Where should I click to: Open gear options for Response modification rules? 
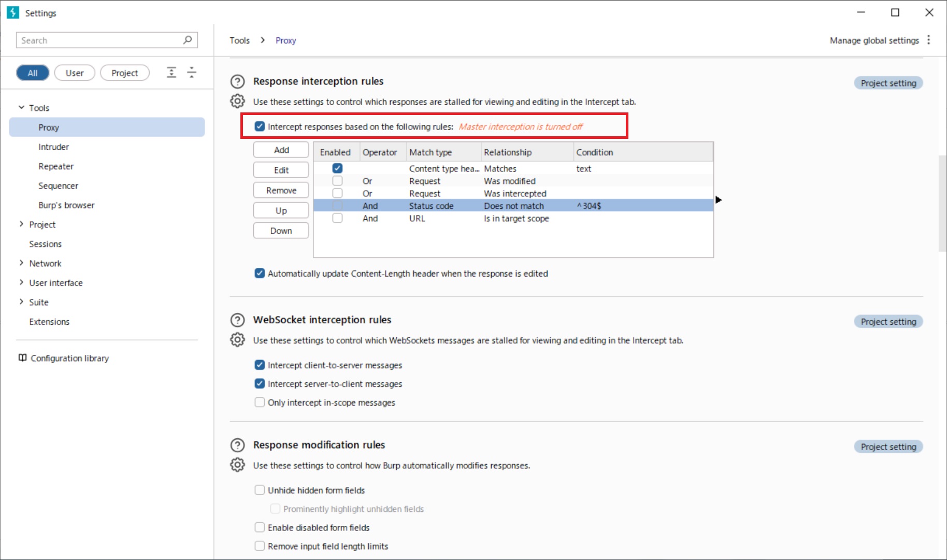(237, 465)
